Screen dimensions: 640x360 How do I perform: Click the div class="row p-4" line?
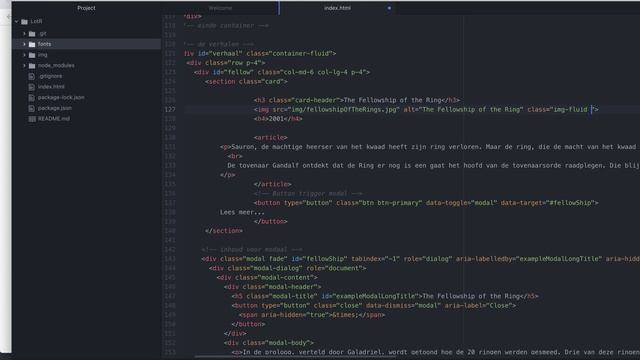pyautogui.click(x=226, y=63)
